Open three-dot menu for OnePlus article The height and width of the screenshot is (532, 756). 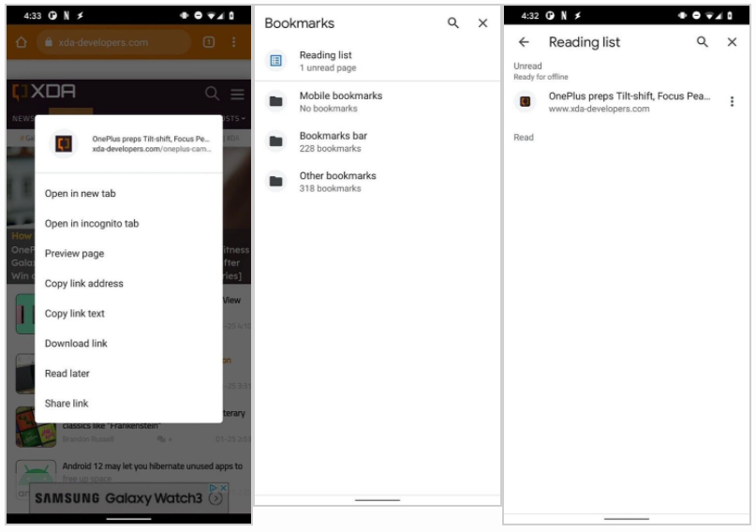coord(732,101)
